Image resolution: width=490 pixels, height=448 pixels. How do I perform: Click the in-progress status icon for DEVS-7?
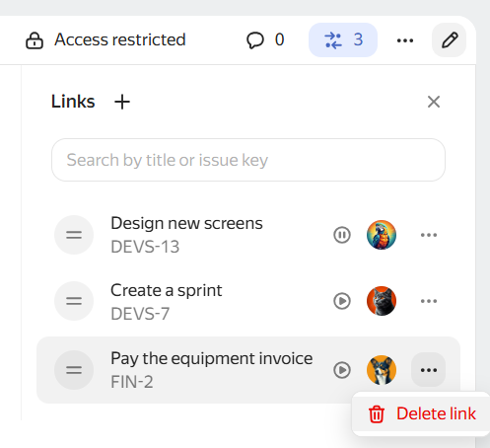click(x=342, y=301)
